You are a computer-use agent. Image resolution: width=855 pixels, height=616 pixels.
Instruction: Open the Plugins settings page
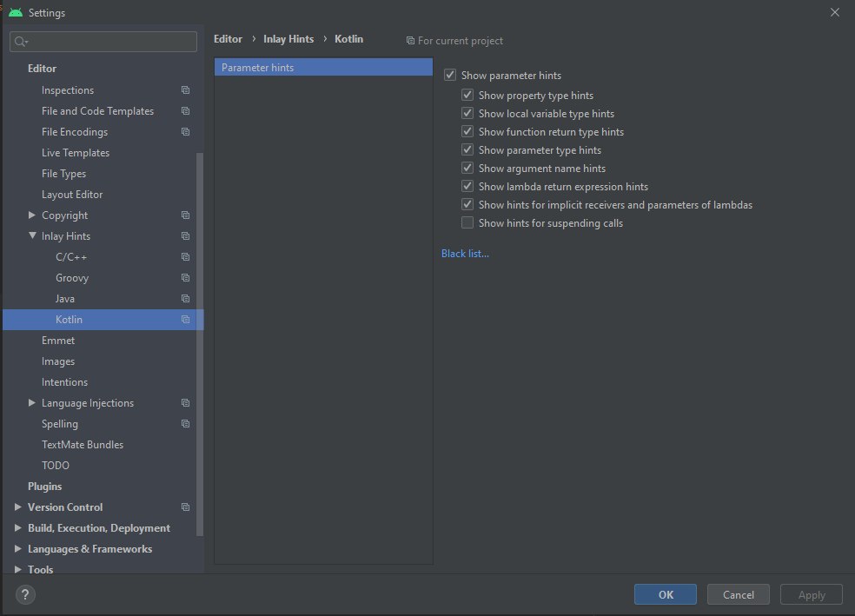pyautogui.click(x=44, y=487)
